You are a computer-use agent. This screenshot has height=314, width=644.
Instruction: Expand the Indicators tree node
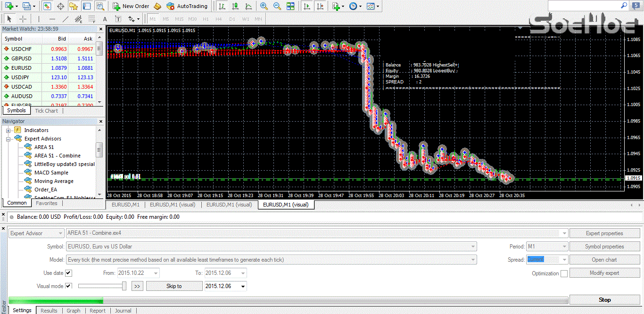[x=8, y=131]
